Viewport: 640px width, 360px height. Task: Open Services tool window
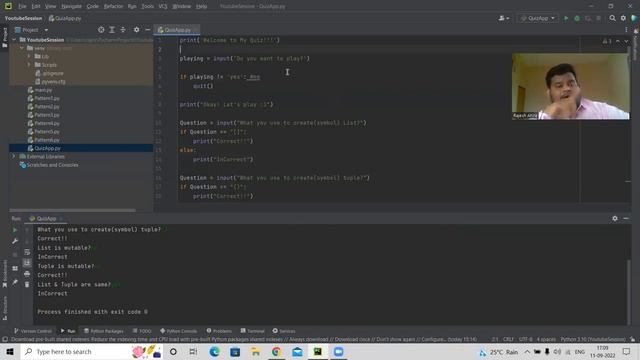284,331
